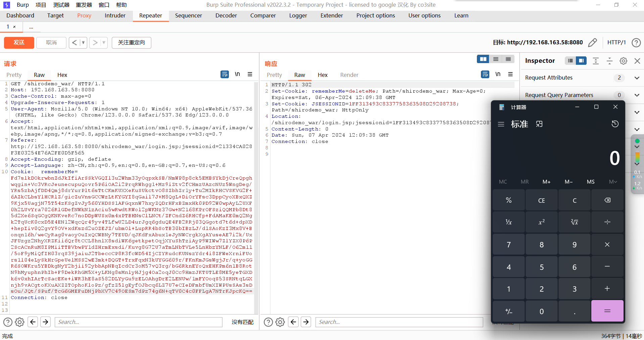Open Calculator history icon
The height and width of the screenshot is (340, 644).
(x=615, y=124)
